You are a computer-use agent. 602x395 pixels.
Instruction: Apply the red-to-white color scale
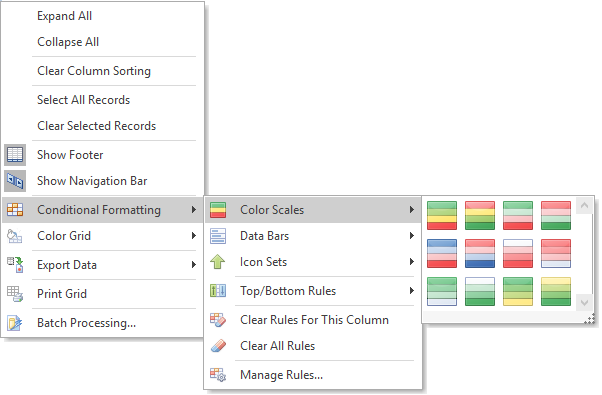(556, 253)
